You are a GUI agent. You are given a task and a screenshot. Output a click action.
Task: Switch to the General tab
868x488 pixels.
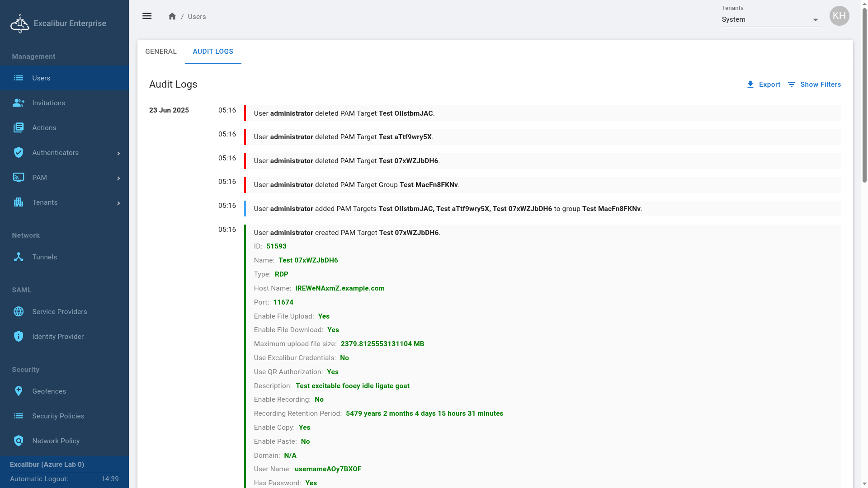pyautogui.click(x=161, y=52)
